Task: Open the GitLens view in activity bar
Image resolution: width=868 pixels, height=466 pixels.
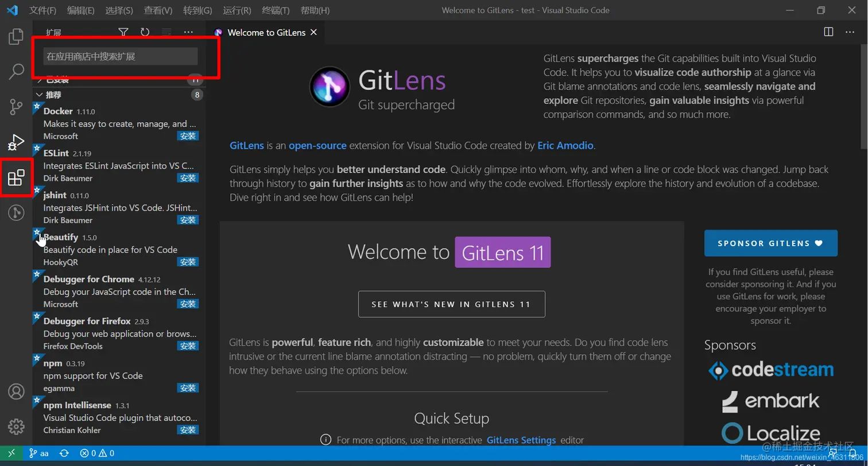Action: [x=16, y=213]
